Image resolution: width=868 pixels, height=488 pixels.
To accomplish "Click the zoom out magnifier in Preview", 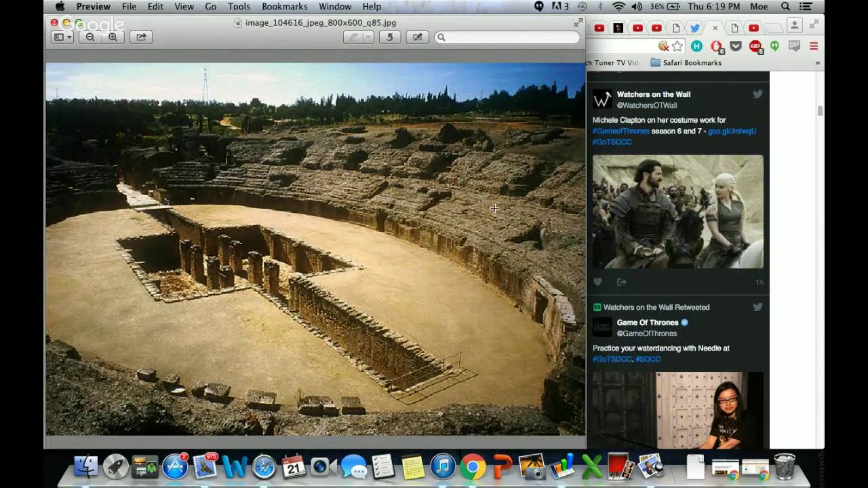I will [x=90, y=37].
